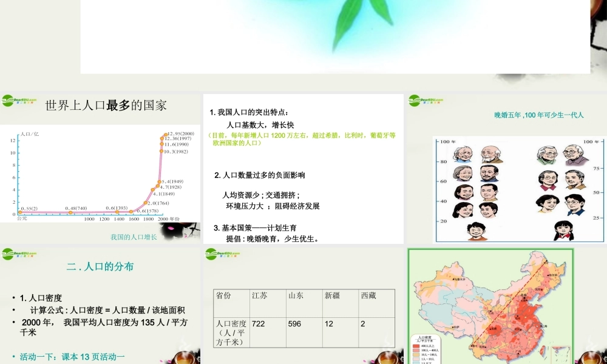Open the slide listing 我国人口的突出特点
607x364 pixels.
(x=303, y=169)
